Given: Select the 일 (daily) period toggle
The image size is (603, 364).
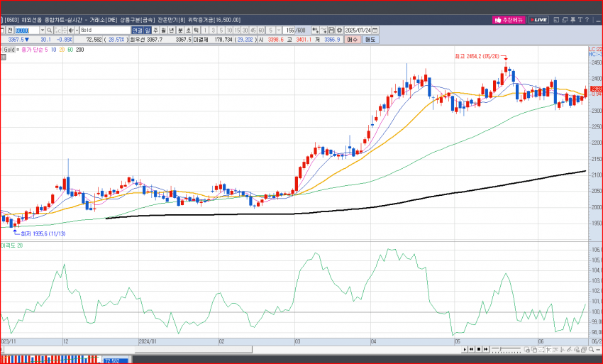Looking at the screenshot, I should 148,31.
